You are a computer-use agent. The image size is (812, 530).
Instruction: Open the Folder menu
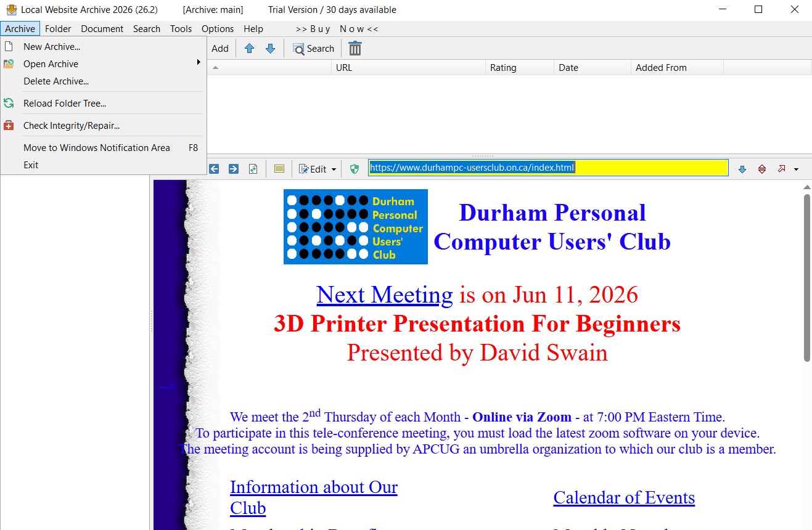58,29
